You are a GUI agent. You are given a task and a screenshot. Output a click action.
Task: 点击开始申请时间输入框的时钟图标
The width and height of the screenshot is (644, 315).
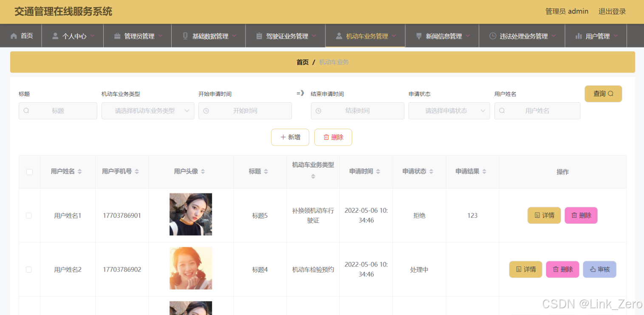tap(206, 111)
